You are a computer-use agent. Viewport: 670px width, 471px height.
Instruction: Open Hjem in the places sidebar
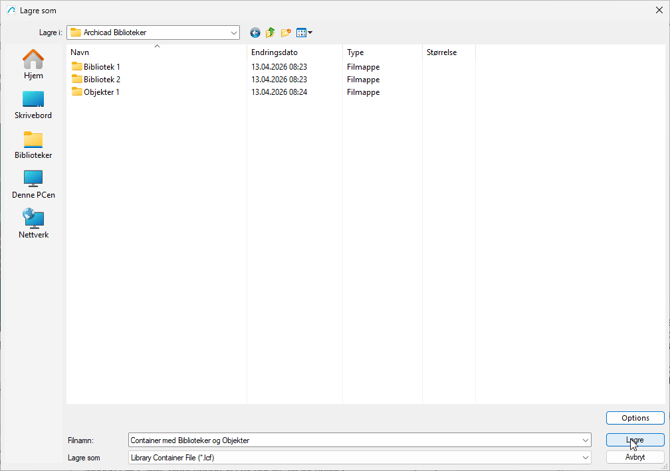pos(33,65)
